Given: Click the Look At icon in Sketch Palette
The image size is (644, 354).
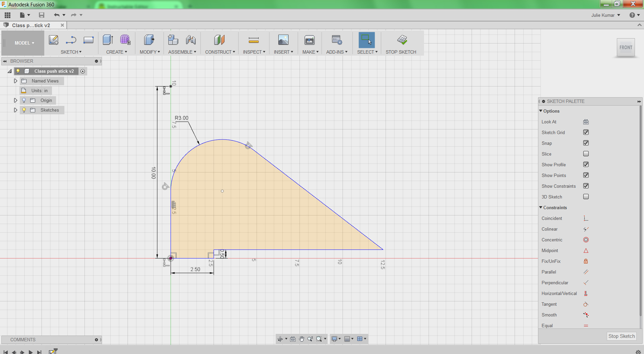Looking at the screenshot, I should [x=586, y=122].
